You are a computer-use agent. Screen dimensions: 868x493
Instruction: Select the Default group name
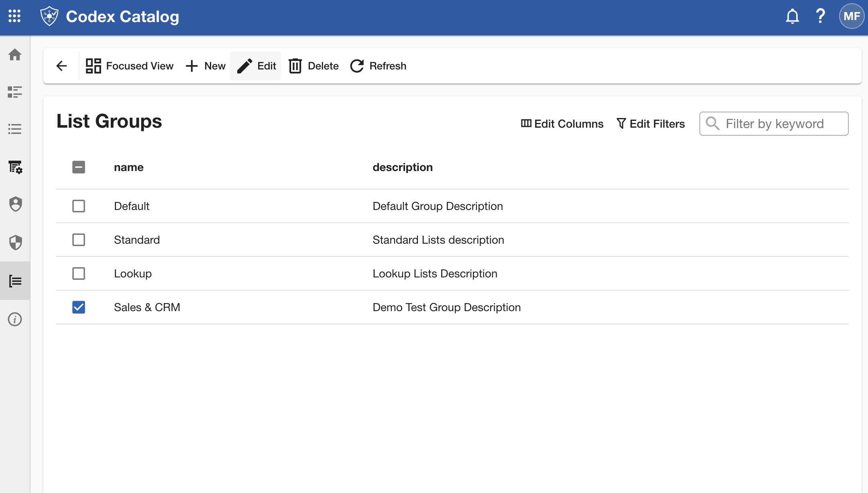pyautogui.click(x=132, y=206)
